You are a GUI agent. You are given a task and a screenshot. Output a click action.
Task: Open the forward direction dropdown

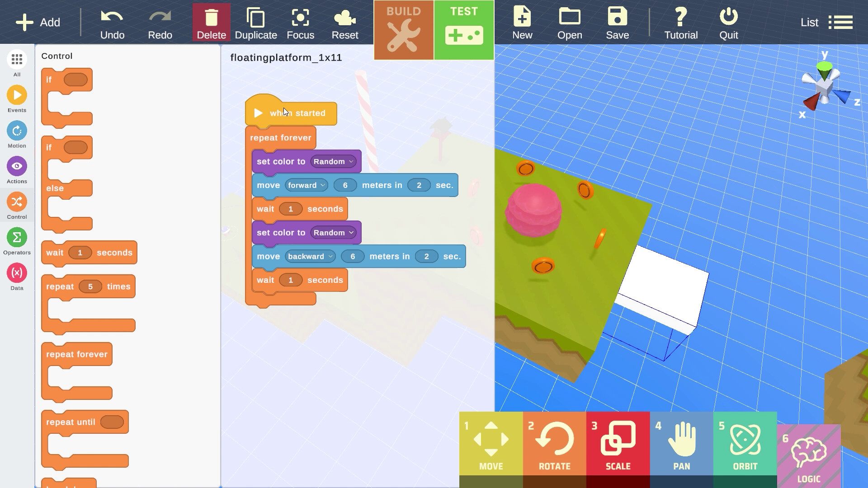click(306, 185)
